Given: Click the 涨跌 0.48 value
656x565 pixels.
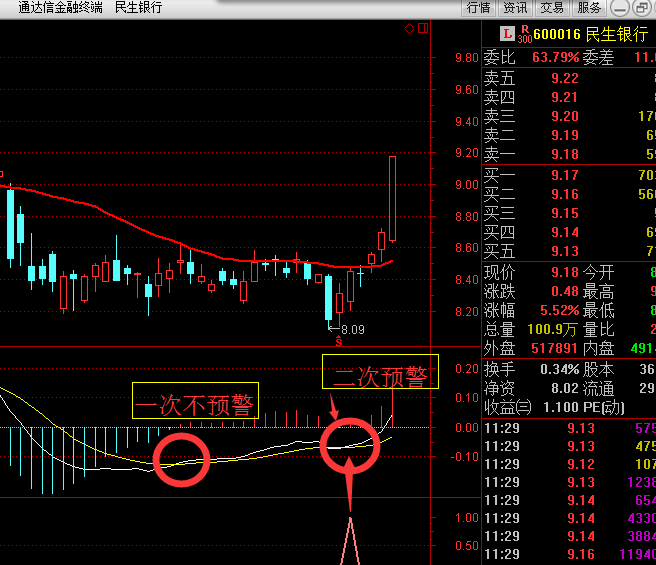Looking at the screenshot, I should pyautogui.click(x=565, y=291).
